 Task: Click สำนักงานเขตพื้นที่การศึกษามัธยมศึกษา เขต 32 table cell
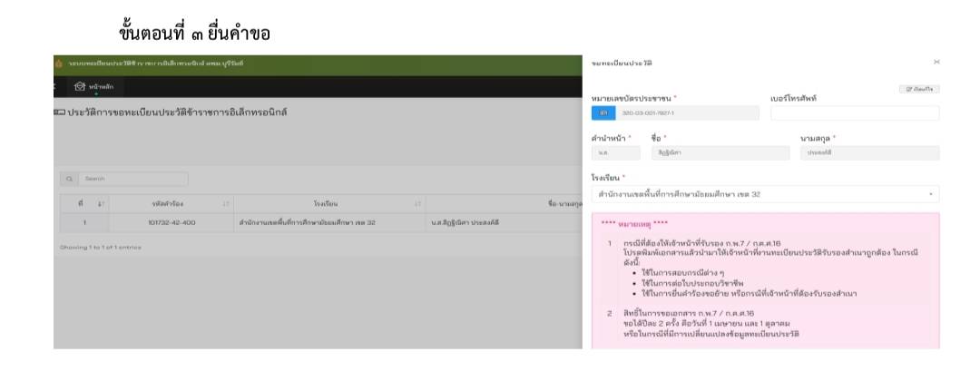[x=329, y=222]
